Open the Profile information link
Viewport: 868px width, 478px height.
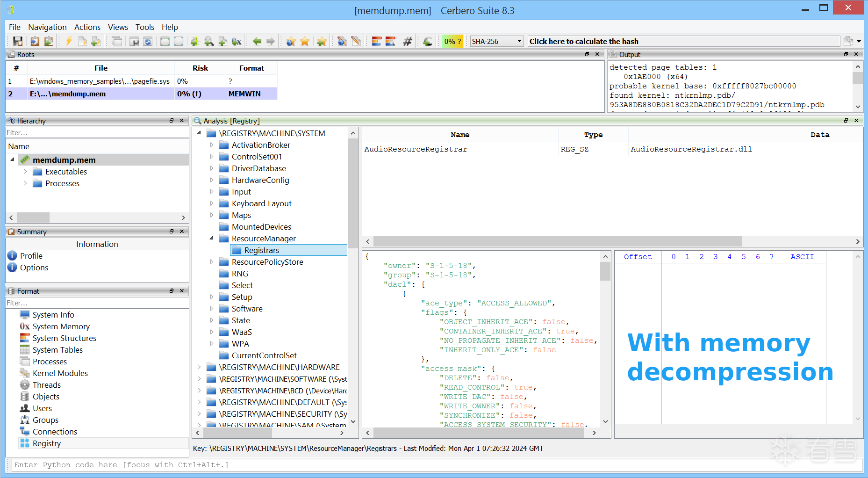pos(31,256)
